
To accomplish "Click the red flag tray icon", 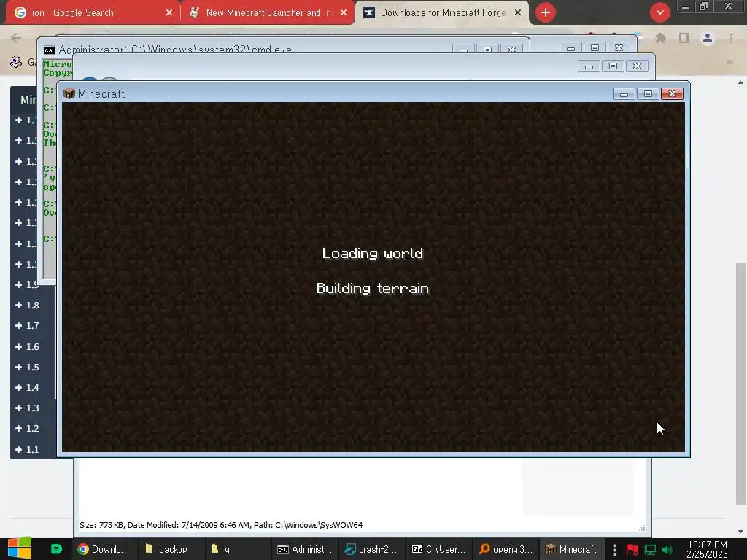I will point(632,550).
